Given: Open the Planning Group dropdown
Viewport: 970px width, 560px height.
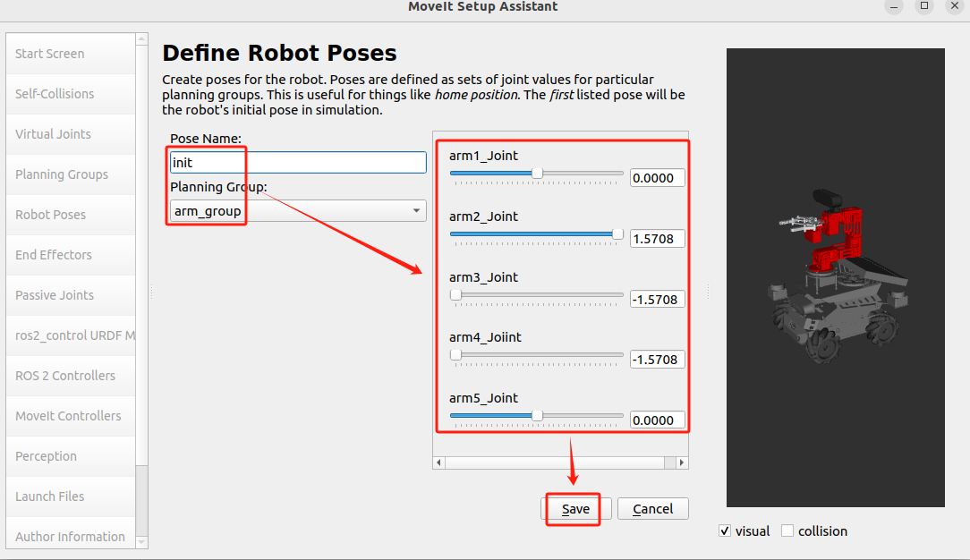Looking at the screenshot, I should pyautogui.click(x=298, y=211).
